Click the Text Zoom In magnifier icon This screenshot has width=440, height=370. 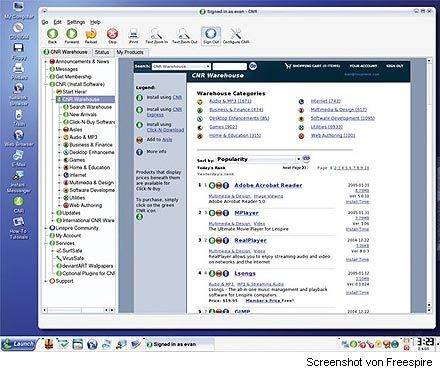pos(156,34)
